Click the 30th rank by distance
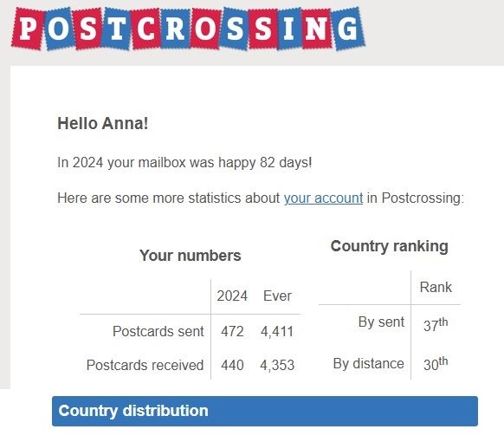Viewport: 504px width, 442px height. coord(436,363)
